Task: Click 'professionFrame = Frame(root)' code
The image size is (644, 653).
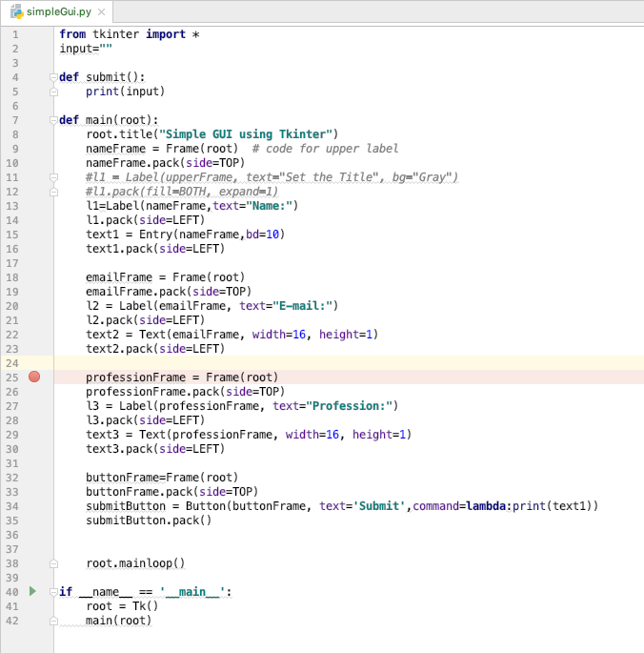Action: 182,378
